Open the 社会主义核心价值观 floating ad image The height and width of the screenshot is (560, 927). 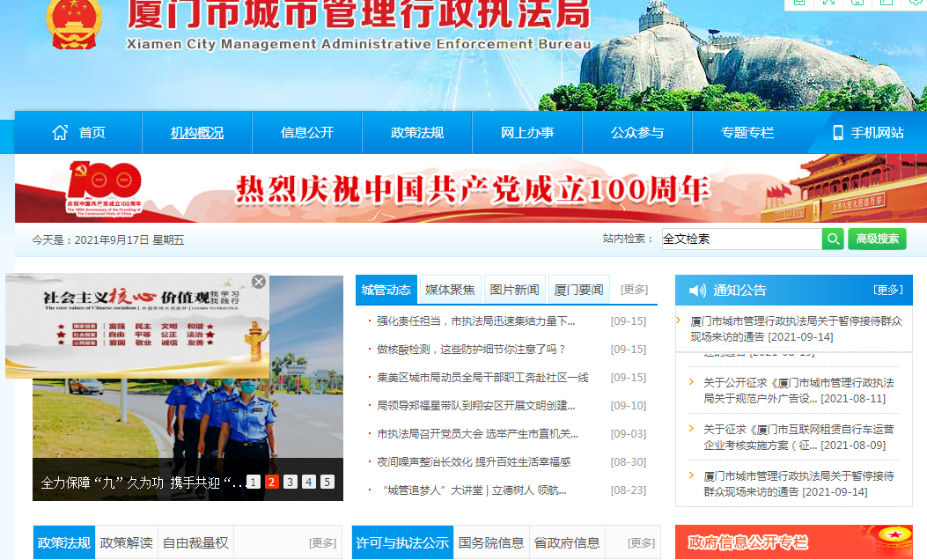[x=137, y=326]
